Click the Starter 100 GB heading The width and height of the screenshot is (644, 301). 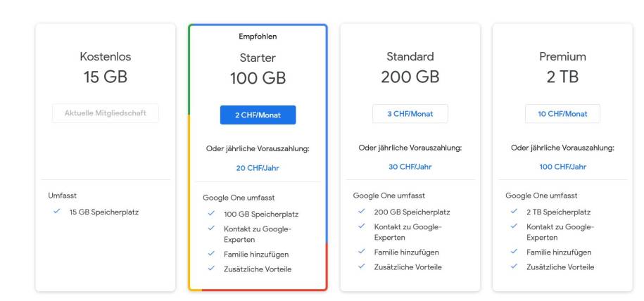(x=258, y=78)
